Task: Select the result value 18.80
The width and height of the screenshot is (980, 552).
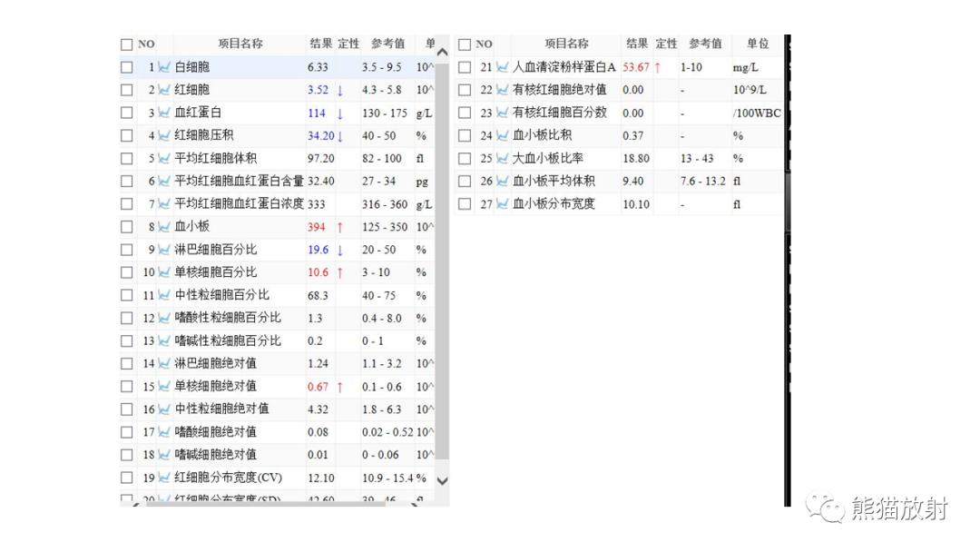Action: [x=635, y=159]
